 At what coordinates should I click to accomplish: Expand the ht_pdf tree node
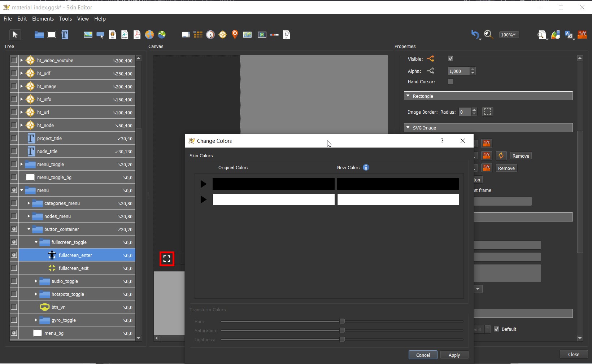(22, 73)
